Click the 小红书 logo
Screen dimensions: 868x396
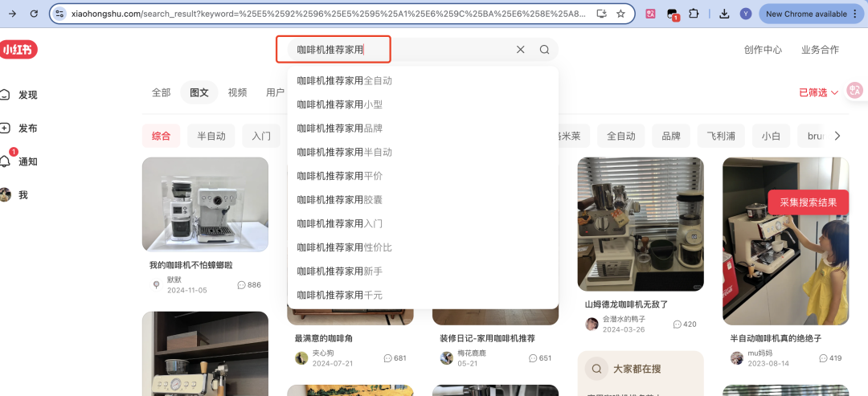click(x=18, y=50)
